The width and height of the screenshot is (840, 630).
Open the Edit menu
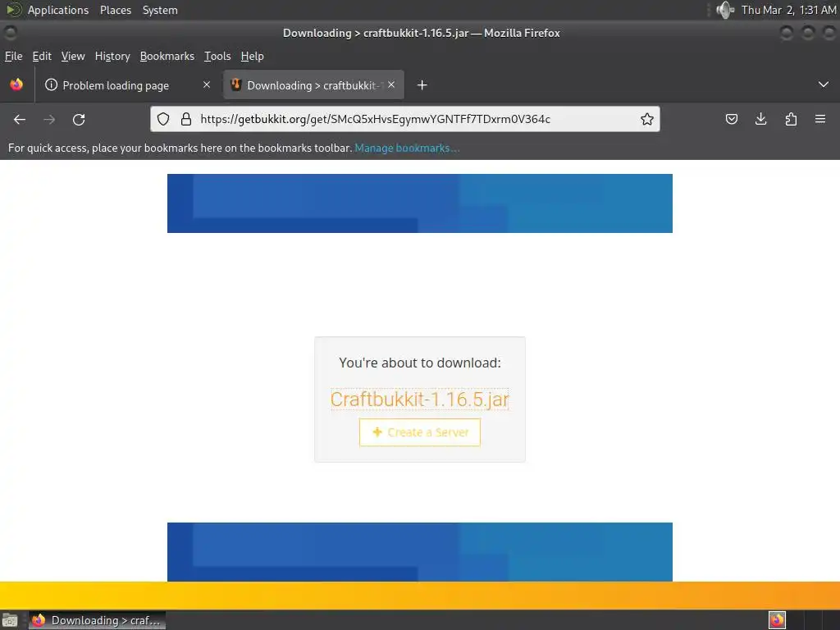(42, 57)
